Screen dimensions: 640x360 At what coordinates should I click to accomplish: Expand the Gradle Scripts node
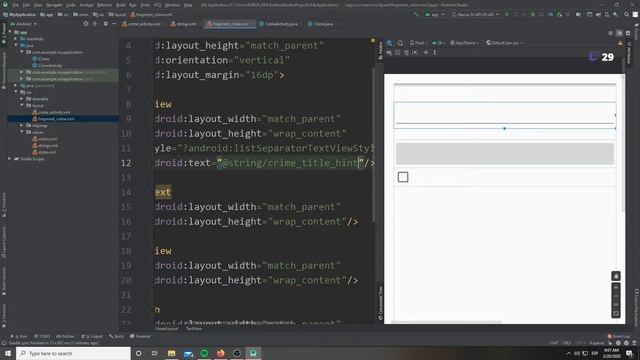[9, 159]
